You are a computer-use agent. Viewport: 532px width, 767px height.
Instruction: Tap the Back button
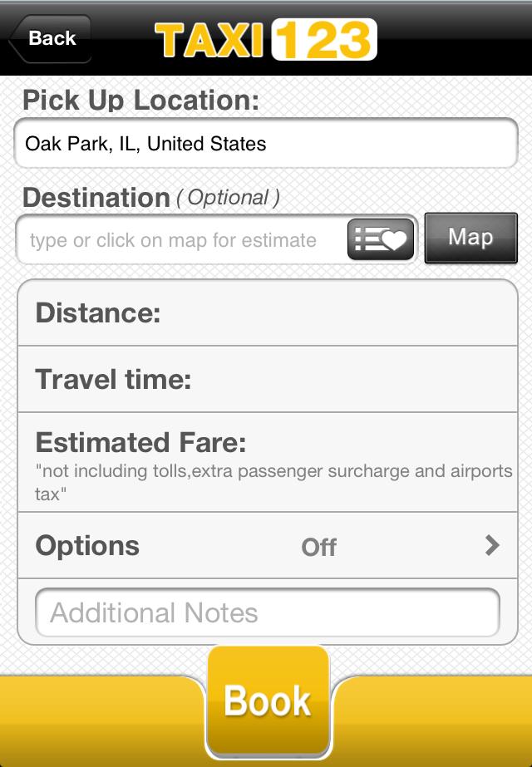pos(50,38)
